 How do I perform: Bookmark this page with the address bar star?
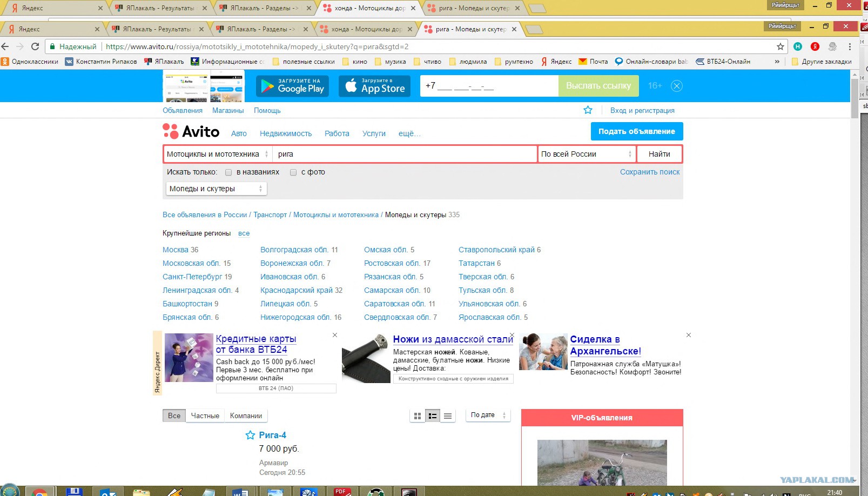click(780, 46)
